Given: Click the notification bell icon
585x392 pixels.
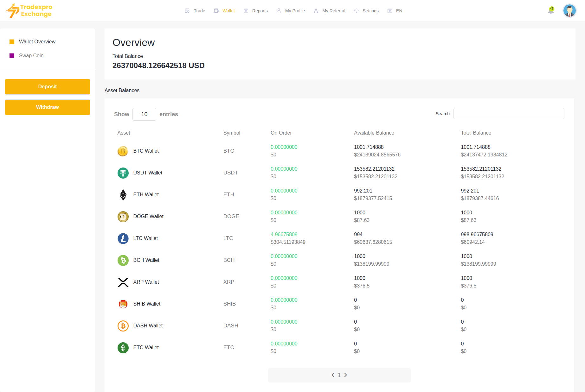Looking at the screenshot, I should pos(551,11).
